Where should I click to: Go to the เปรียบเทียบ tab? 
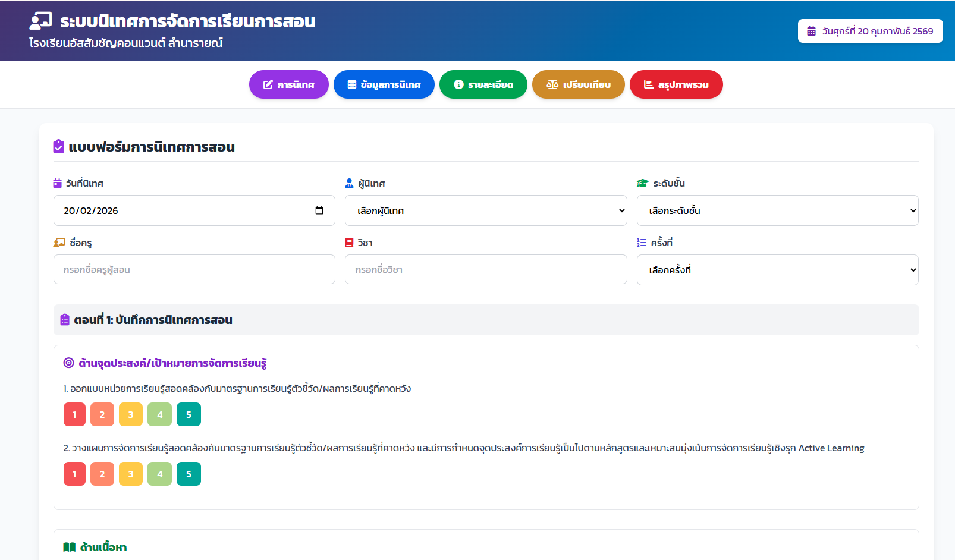tap(578, 84)
